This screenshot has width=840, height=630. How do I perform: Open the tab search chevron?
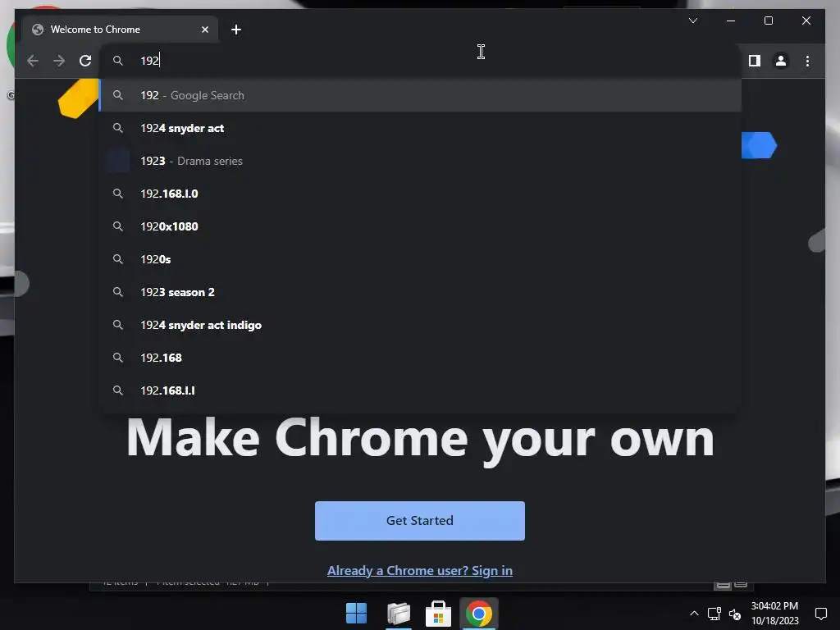click(x=692, y=21)
